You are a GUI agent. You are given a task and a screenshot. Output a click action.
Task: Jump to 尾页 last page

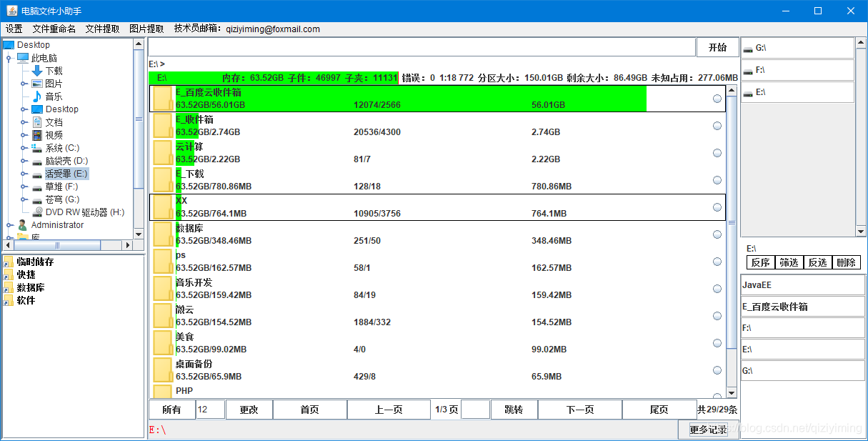(659, 410)
